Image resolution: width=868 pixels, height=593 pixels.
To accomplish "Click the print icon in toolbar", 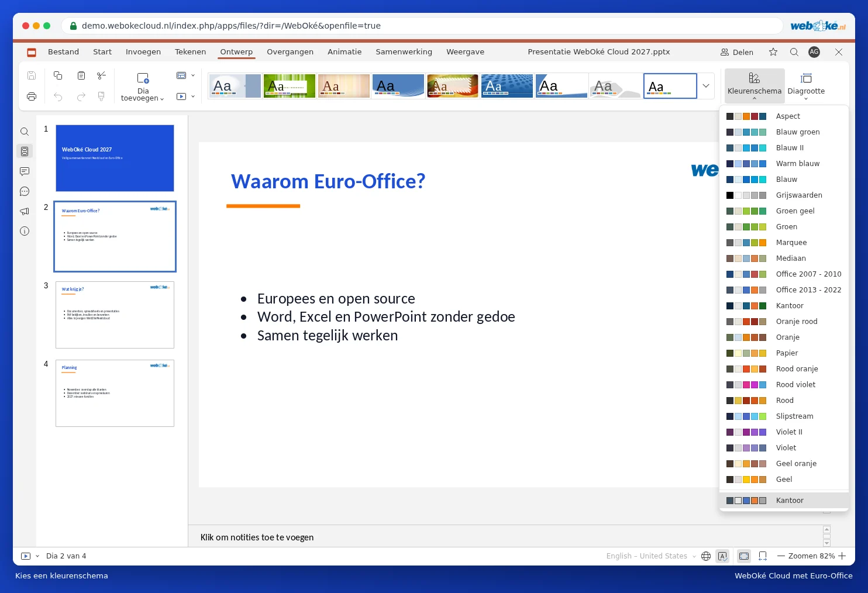I will (x=32, y=96).
